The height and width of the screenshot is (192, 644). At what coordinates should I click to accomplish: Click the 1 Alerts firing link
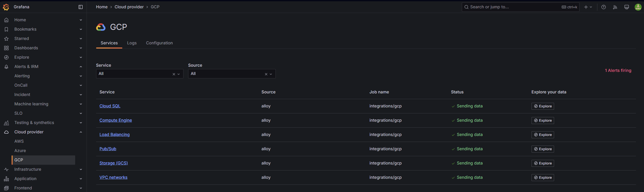pyautogui.click(x=618, y=71)
